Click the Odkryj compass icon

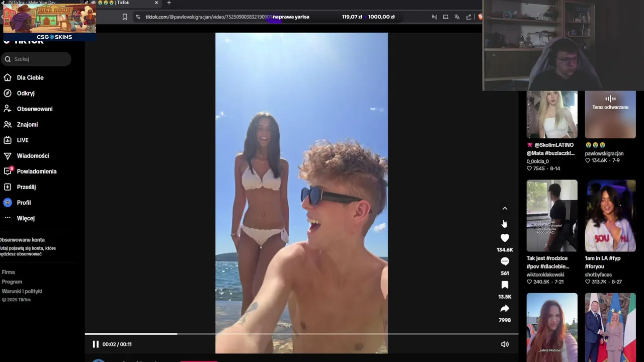[8, 93]
